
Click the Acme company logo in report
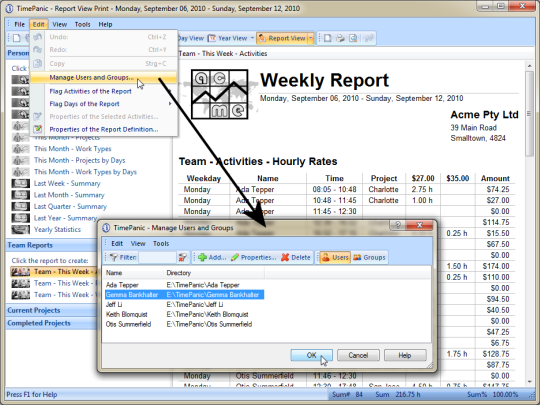(220, 94)
